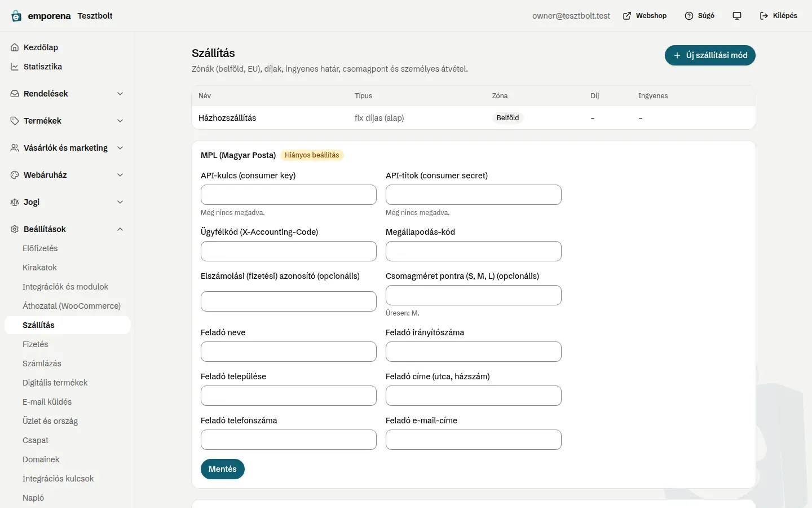Expand the Webáruház menu chevron
This screenshot has width=812, height=508.
[x=120, y=175]
